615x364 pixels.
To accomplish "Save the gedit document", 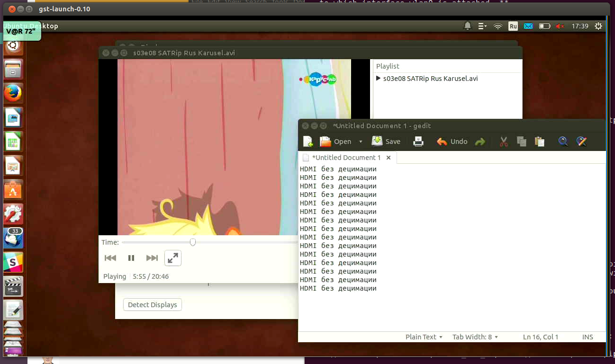I will [386, 141].
